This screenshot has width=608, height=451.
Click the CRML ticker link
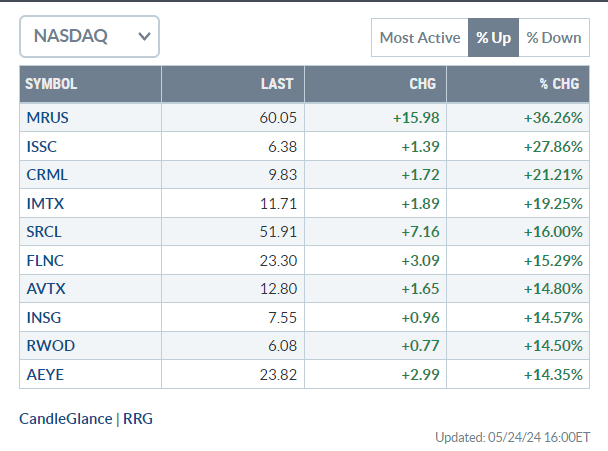(x=45, y=175)
